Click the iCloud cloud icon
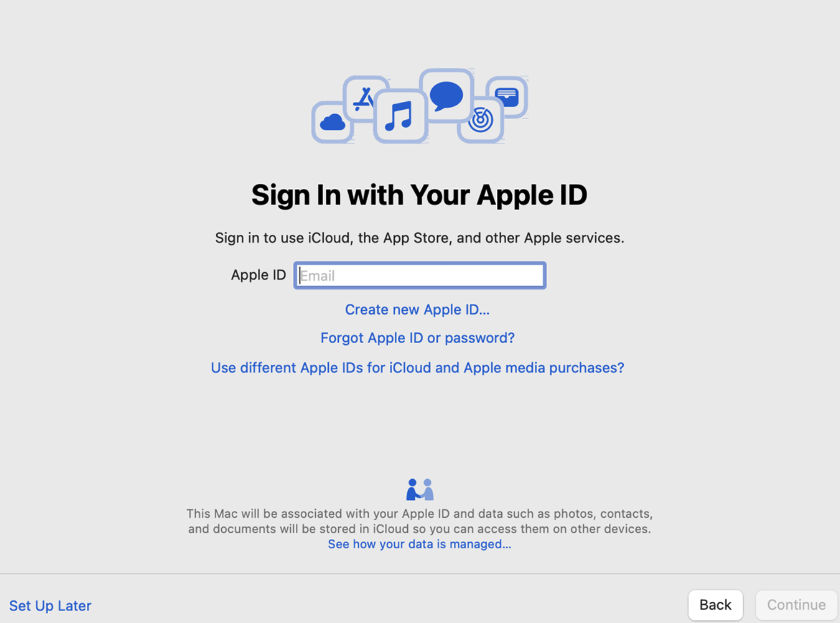Screen dimensions: 840x623 pyautogui.click(x=333, y=122)
